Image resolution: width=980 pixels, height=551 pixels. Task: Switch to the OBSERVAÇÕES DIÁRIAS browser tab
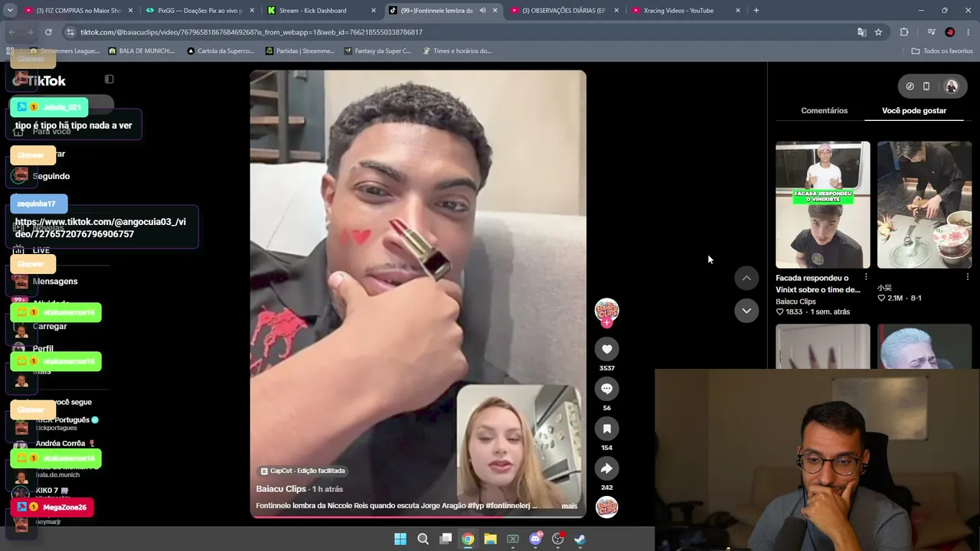click(564, 11)
